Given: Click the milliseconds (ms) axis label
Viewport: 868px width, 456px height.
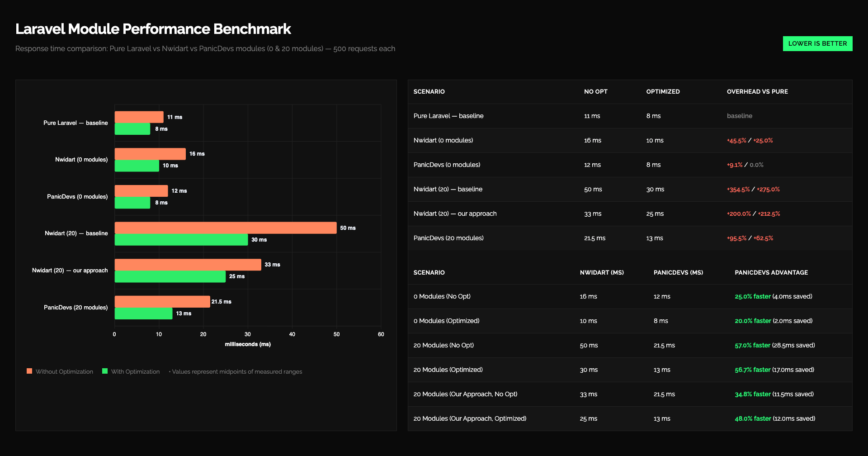Looking at the screenshot, I should pos(248,344).
